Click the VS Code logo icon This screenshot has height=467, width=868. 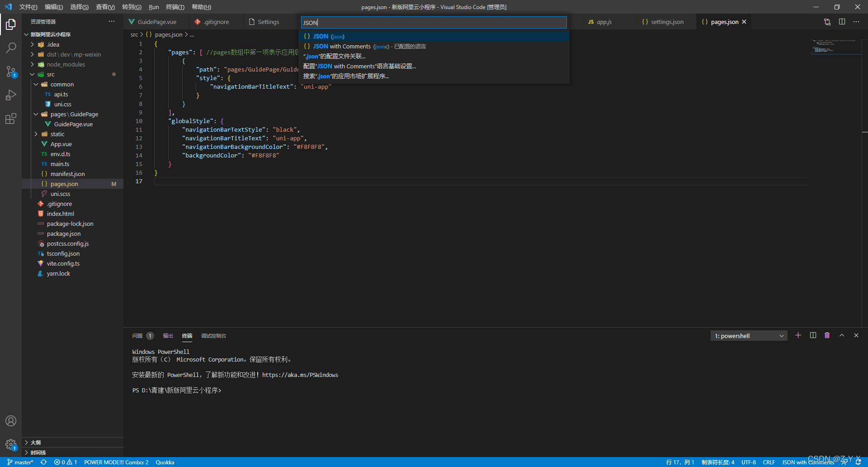(8, 7)
